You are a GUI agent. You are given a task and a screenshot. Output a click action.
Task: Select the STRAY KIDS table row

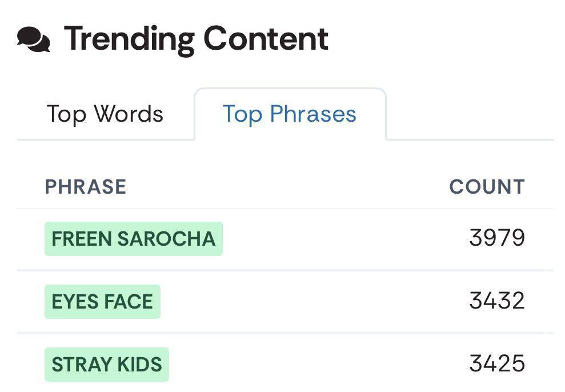tap(286, 363)
